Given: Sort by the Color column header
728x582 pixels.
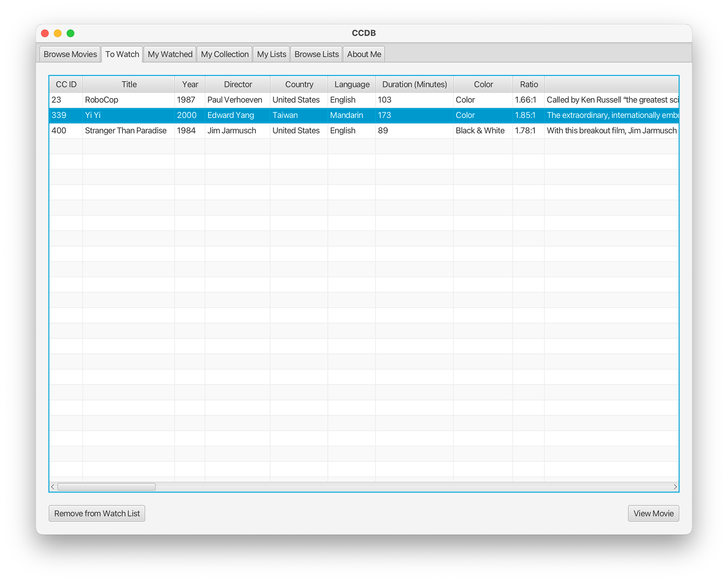Looking at the screenshot, I should (x=483, y=84).
